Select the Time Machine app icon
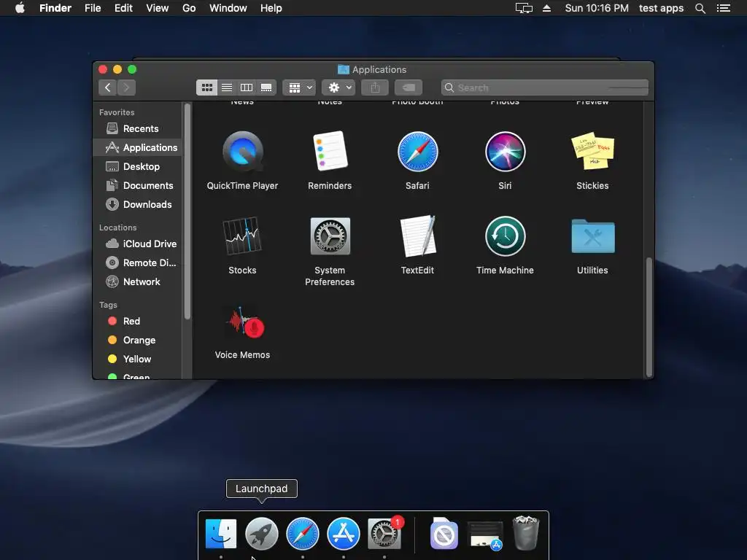This screenshot has height=560, width=747. (505, 236)
